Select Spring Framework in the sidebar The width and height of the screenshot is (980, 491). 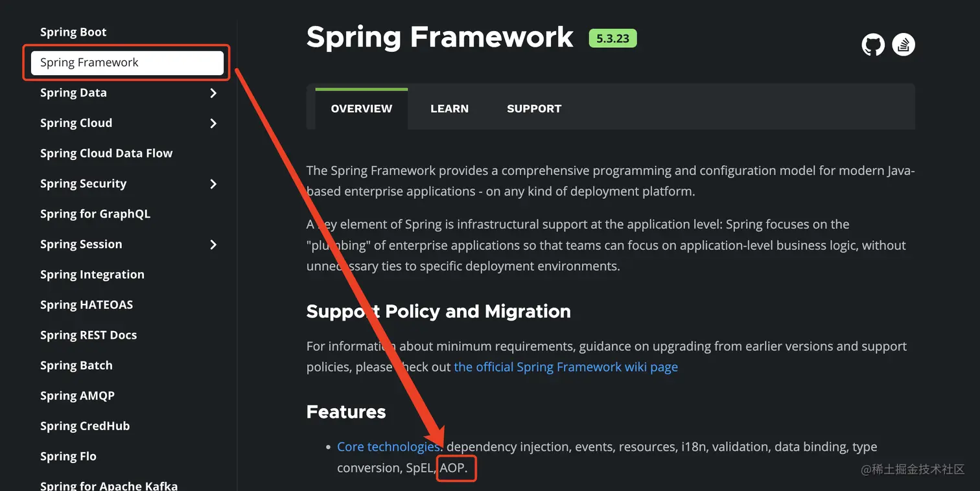click(x=127, y=63)
